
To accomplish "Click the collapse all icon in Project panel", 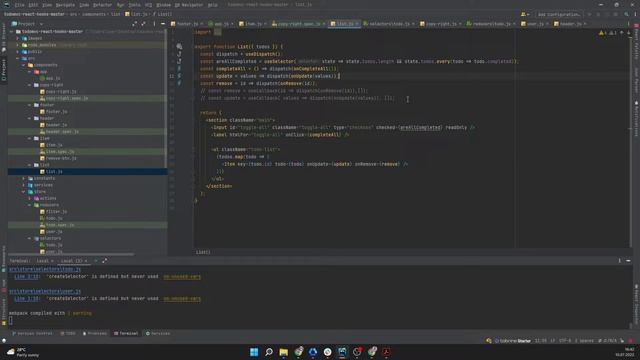I will tap(143, 24).
